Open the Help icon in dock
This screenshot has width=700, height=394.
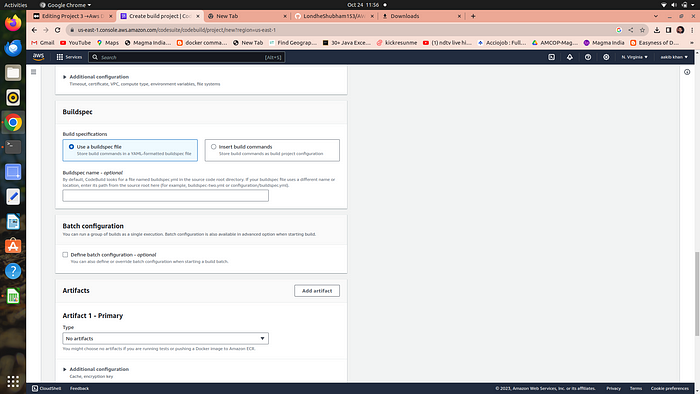coord(13,271)
